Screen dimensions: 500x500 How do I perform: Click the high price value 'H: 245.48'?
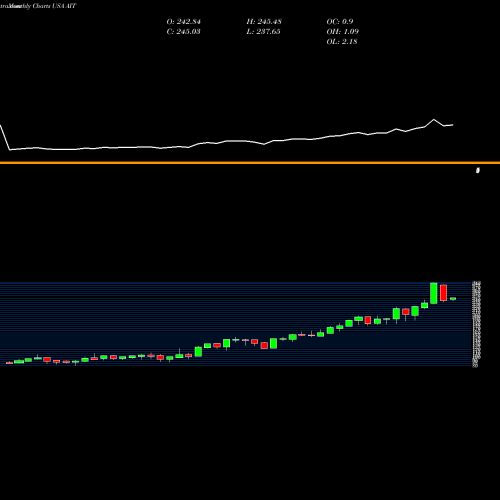264,22
